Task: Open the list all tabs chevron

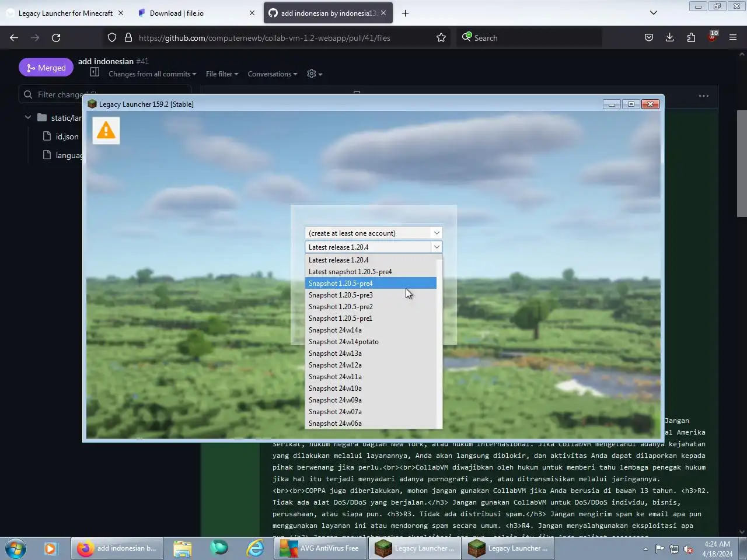Action: pyautogui.click(x=654, y=13)
